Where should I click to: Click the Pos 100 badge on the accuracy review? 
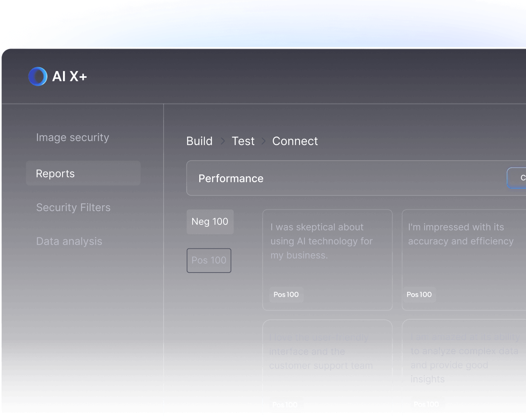click(419, 294)
